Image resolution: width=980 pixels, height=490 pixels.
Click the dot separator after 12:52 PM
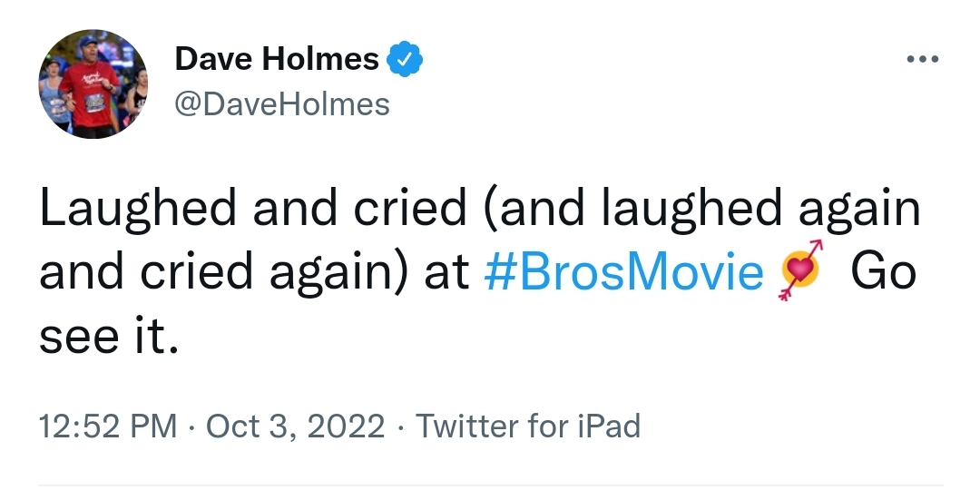pyautogui.click(x=191, y=427)
